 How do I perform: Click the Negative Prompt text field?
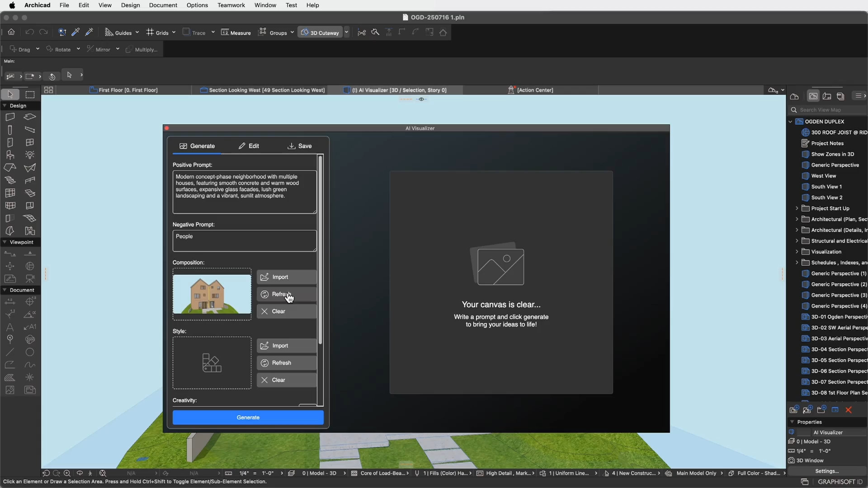245,241
